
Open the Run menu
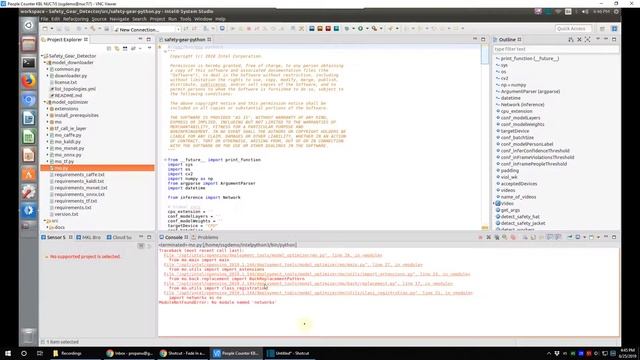172,19
